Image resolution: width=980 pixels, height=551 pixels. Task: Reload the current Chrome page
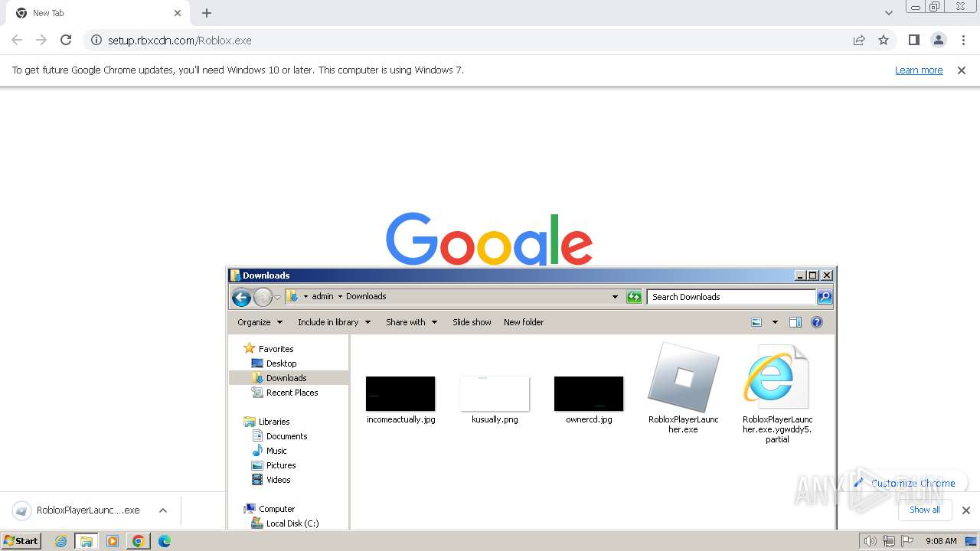coord(66,40)
